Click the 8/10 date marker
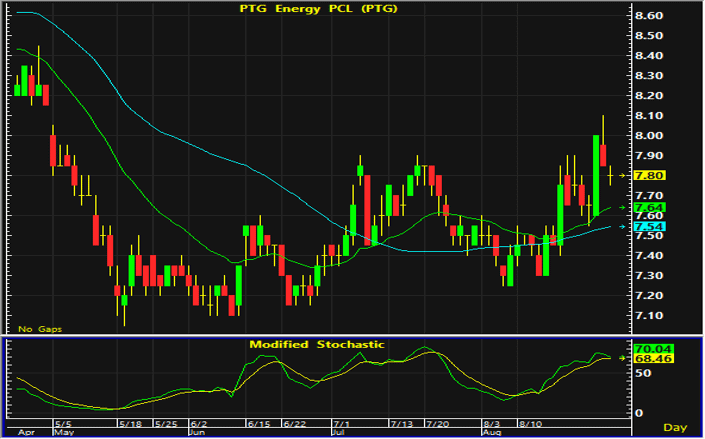This screenshot has height=439, width=705. tap(530, 424)
